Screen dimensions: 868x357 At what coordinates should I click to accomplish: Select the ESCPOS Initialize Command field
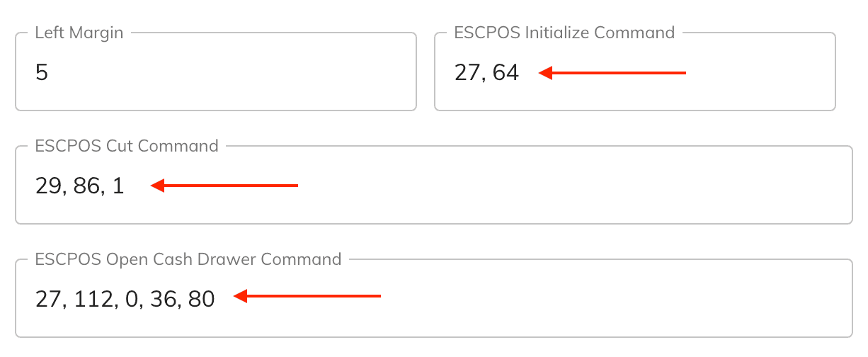point(635,72)
